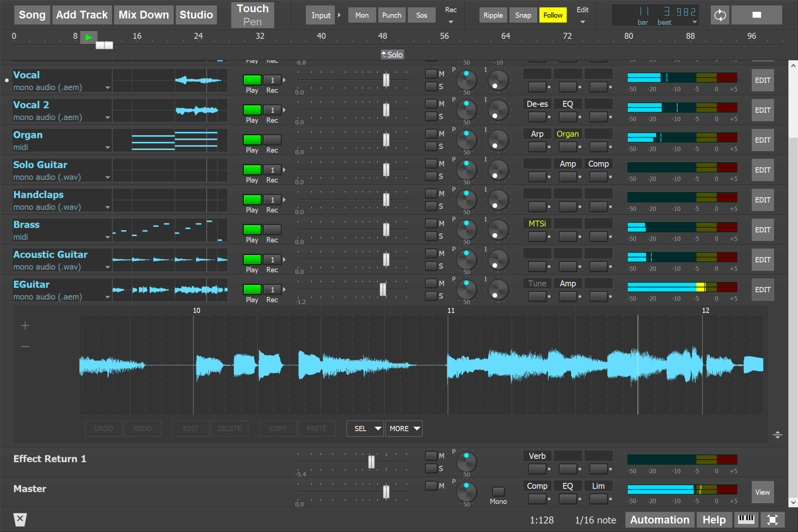This screenshot has height=532, width=798.
Task: Click the trash delete icon bottom left
Action: pyautogui.click(x=20, y=519)
